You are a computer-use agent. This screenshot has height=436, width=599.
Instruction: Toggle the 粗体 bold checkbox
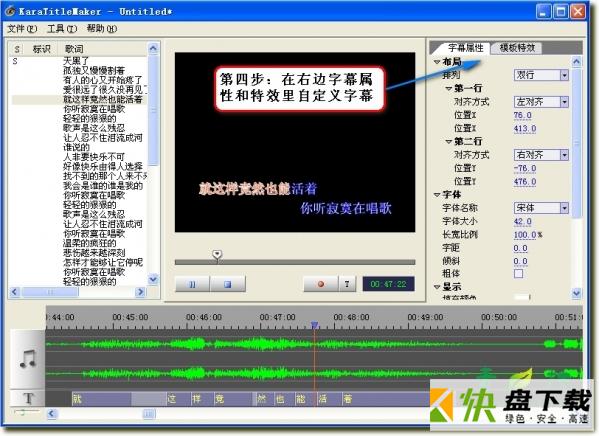coord(518,274)
